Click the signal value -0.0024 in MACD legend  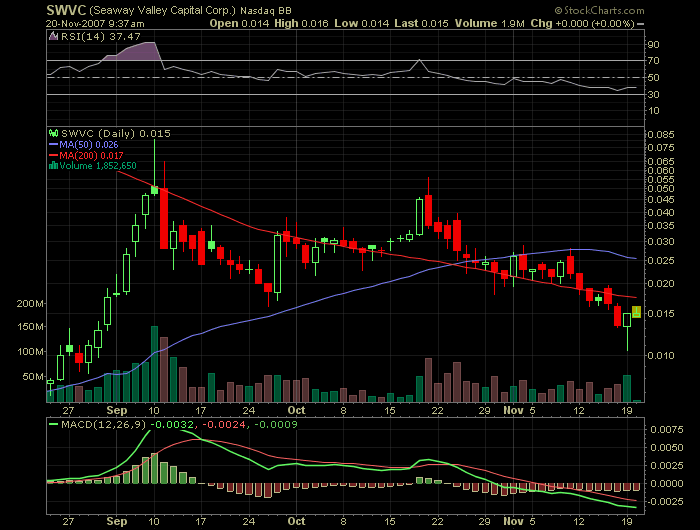pyautogui.click(x=224, y=424)
